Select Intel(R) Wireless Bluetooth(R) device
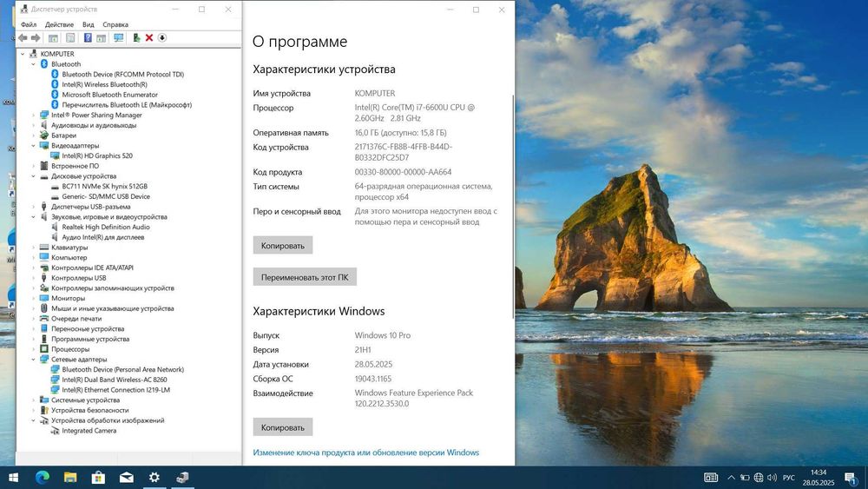The height and width of the screenshot is (489, 868). (x=104, y=85)
